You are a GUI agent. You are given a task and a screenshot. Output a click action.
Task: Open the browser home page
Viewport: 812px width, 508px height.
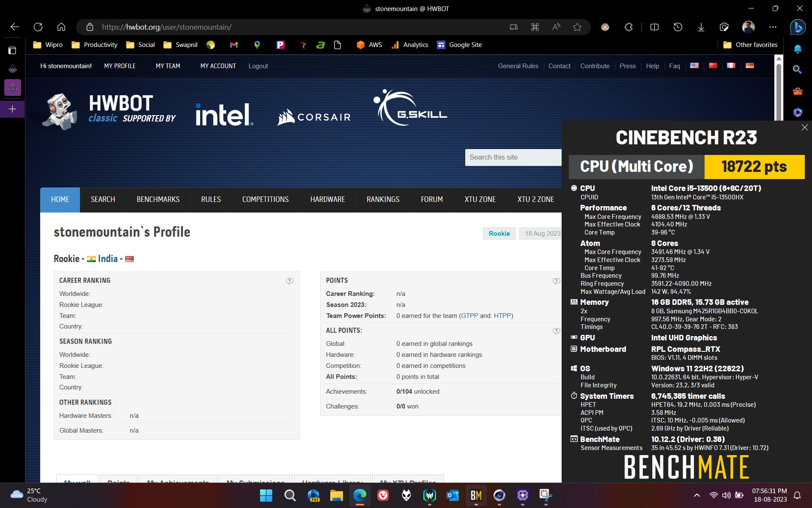pyautogui.click(x=61, y=27)
